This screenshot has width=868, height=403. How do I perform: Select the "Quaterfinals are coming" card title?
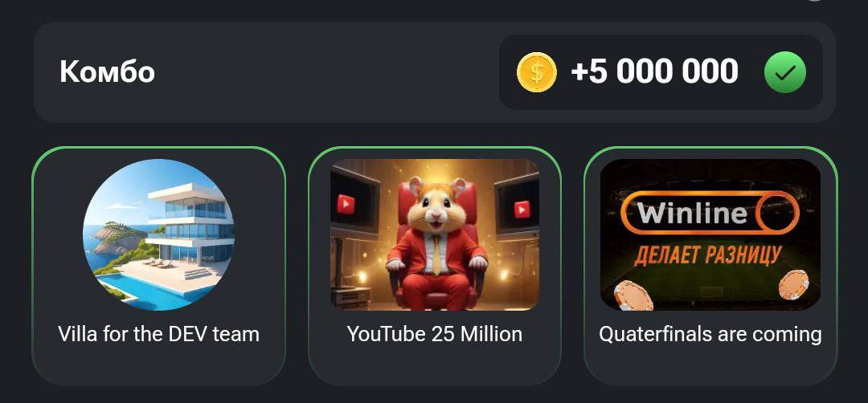pos(710,335)
